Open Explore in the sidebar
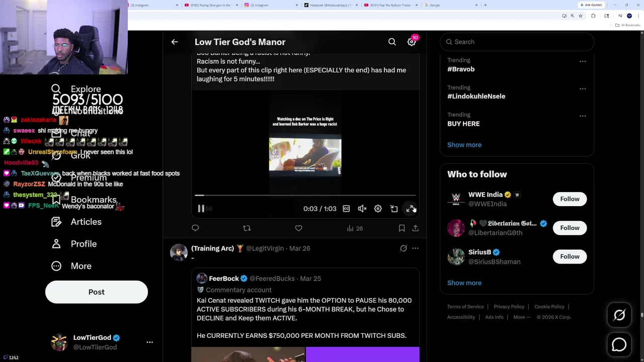 coord(76,89)
